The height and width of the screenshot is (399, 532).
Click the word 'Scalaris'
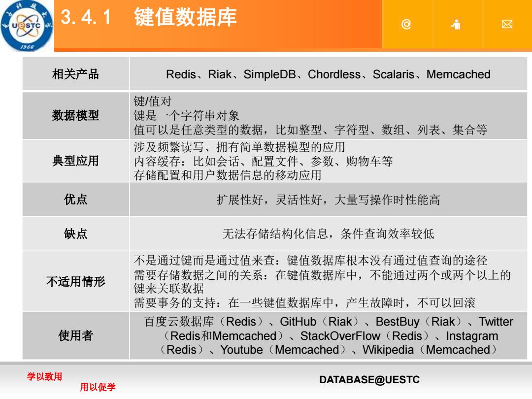click(x=394, y=74)
